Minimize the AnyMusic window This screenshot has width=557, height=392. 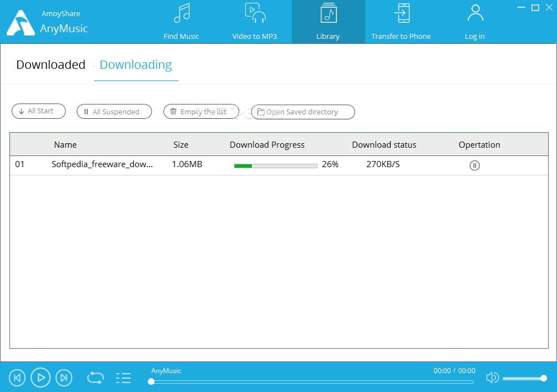coord(521,7)
